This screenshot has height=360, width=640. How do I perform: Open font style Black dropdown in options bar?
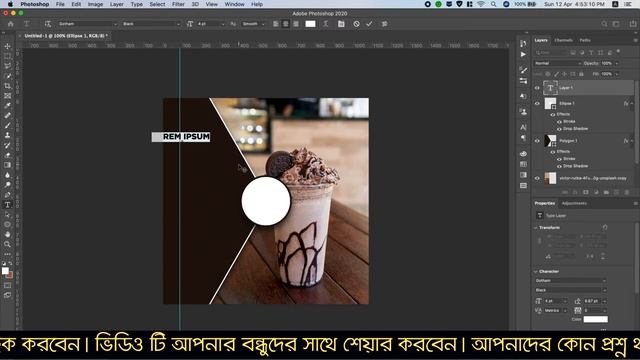pos(178,24)
